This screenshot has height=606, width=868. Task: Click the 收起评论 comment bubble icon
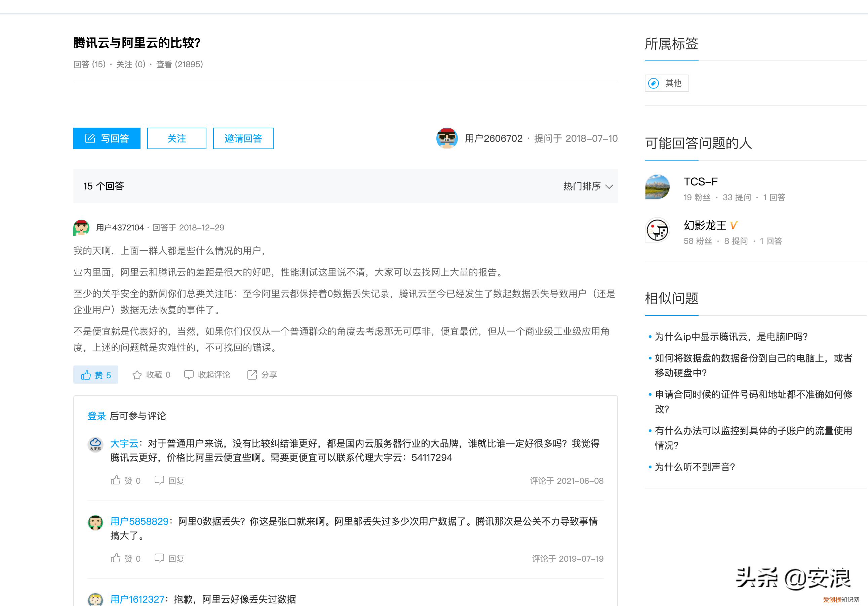(x=189, y=375)
